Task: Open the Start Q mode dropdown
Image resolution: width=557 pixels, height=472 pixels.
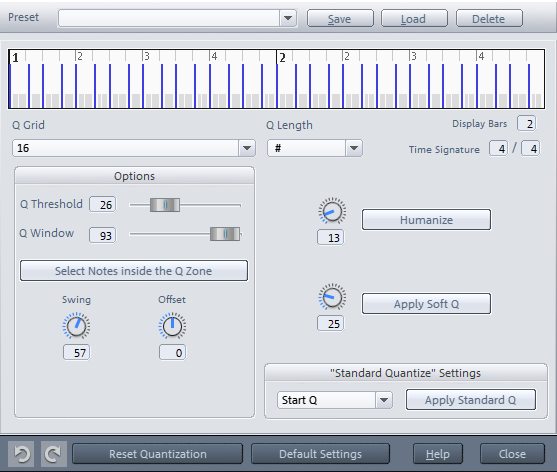Action: click(384, 400)
